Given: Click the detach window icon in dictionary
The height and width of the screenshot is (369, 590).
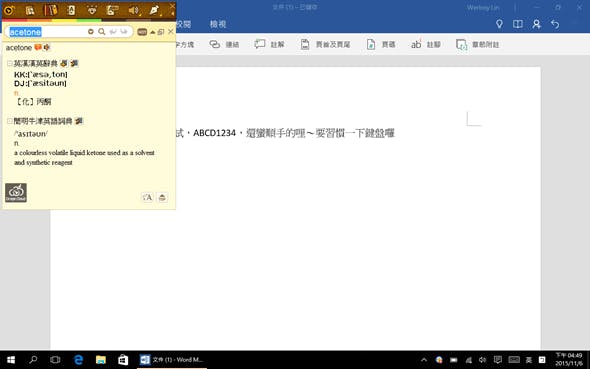Looking at the screenshot, I should pos(161,32).
